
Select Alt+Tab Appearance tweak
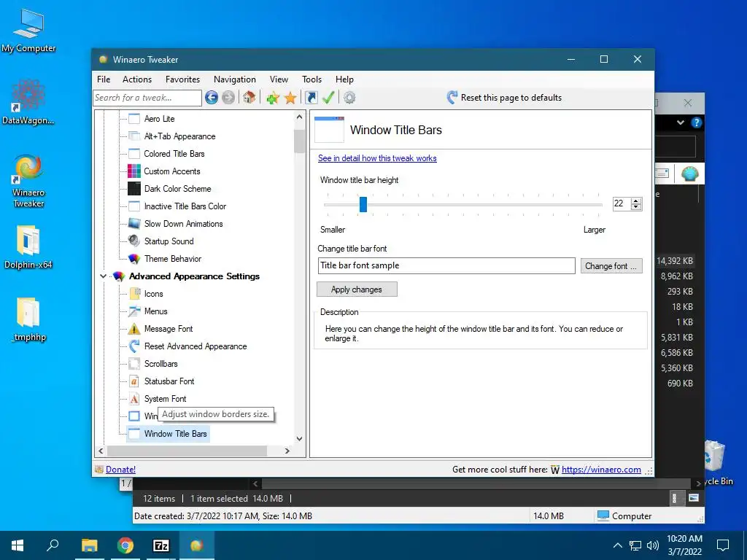pyautogui.click(x=179, y=136)
